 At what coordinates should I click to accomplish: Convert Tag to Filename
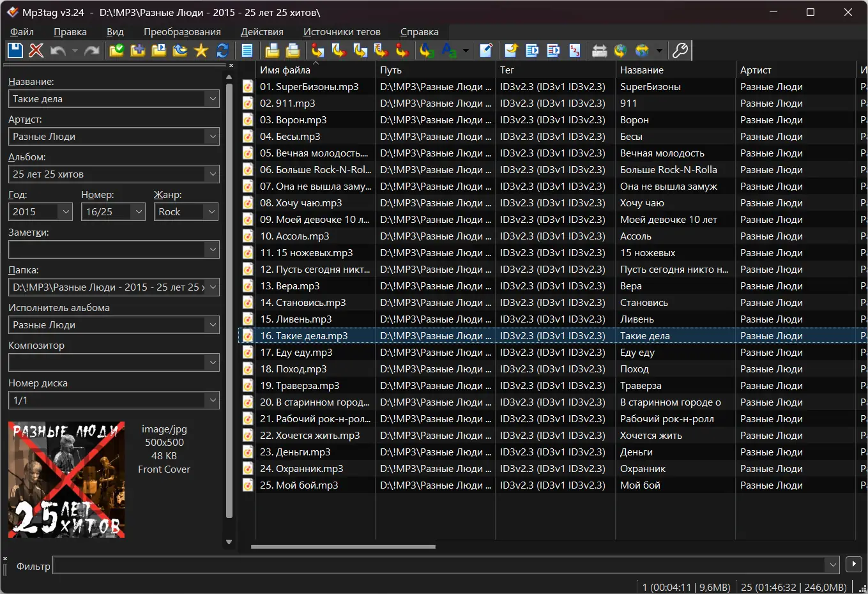[x=317, y=50]
